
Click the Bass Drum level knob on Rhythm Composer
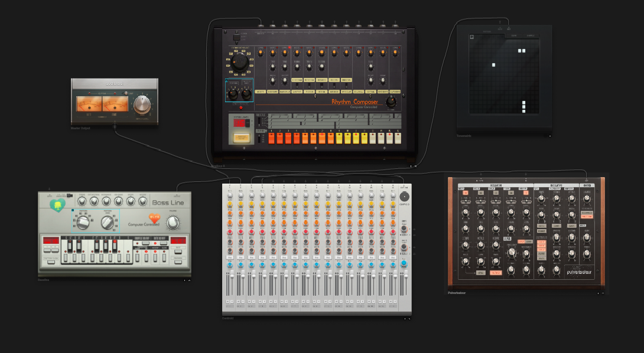coord(273,53)
